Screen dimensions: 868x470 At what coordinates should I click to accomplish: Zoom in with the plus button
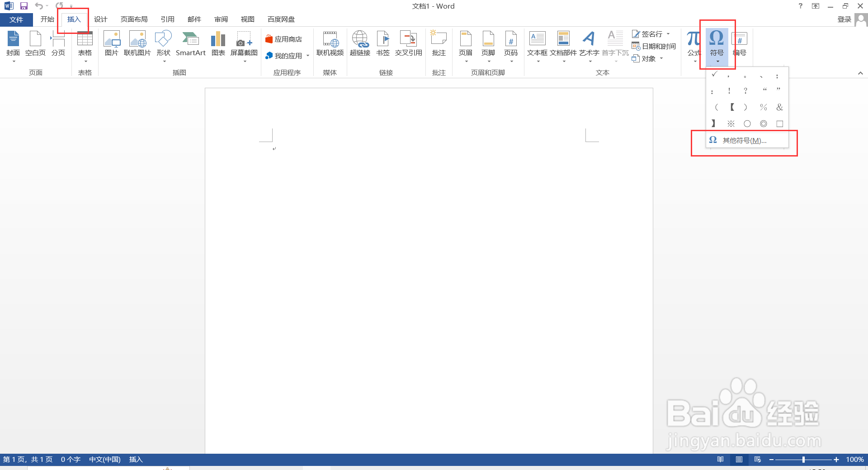pos(836,460)
